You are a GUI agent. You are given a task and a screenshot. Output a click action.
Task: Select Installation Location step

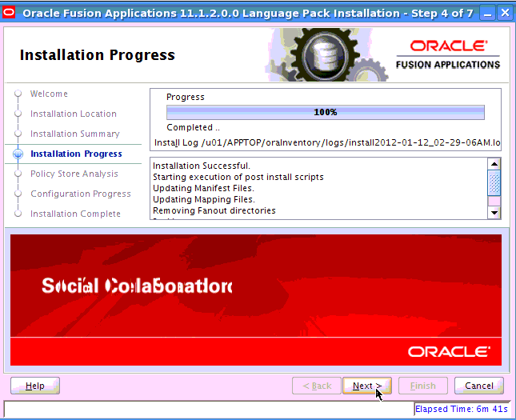tap(74, 114)
